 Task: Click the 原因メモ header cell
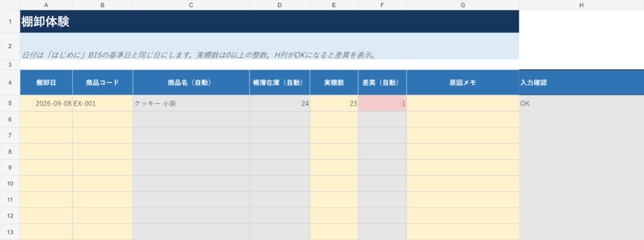463,82
